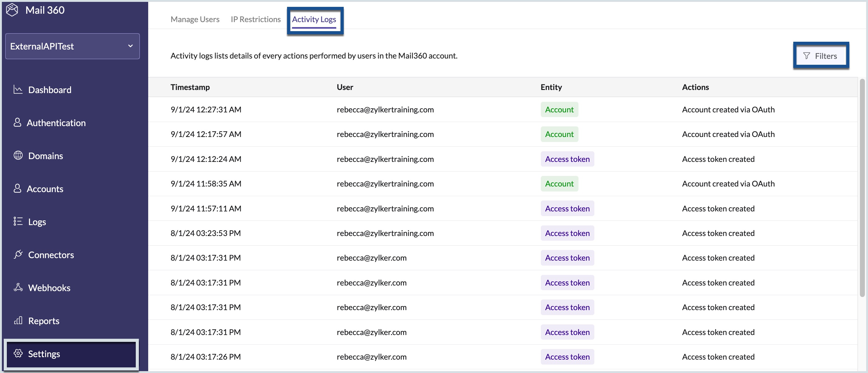The height and width of the screenshot is (373, 868).
Task: Click Account created via OAuth in 12:27:31 row
Action: click(x=728, y=110)
